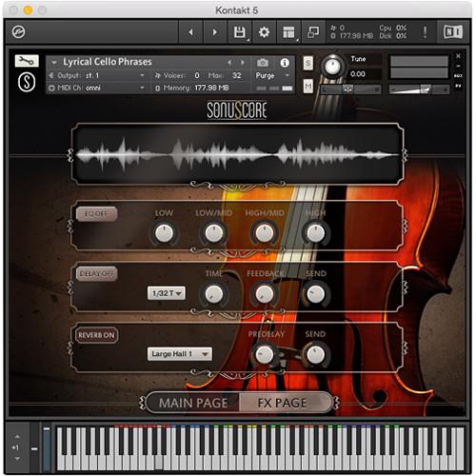Shift keyboard octave down arrow
476x476 pixels.
click(x=17, y=459)
